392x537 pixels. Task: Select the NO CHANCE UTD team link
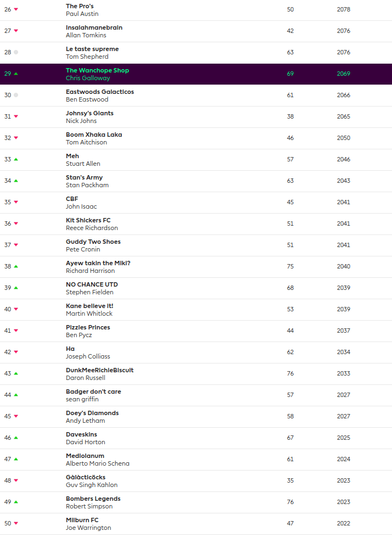(92, 284)
